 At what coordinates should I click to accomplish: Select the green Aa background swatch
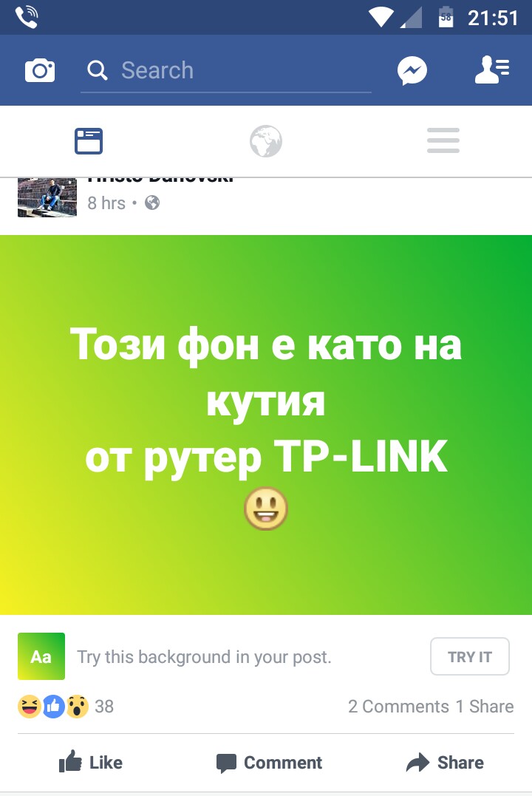(41, 656)
